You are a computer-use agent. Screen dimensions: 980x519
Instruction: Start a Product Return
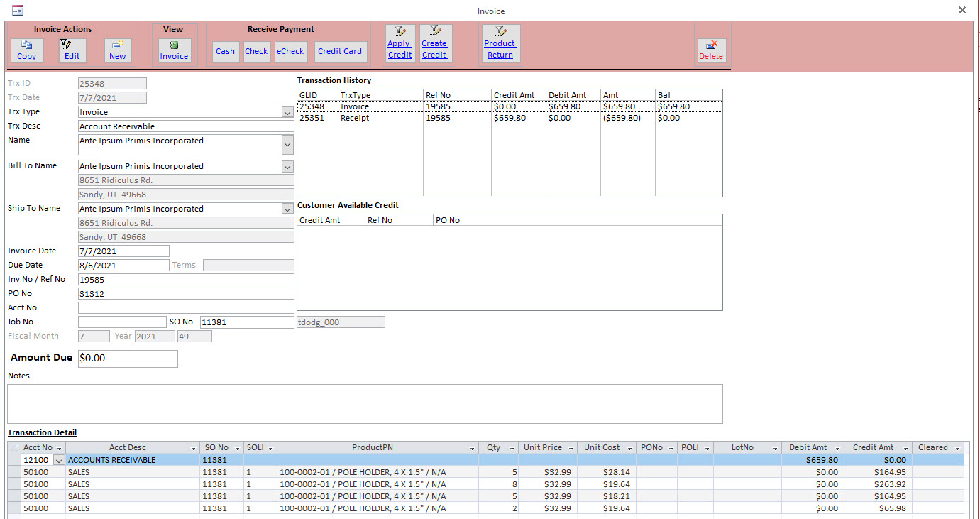click(x=500, y=43)
